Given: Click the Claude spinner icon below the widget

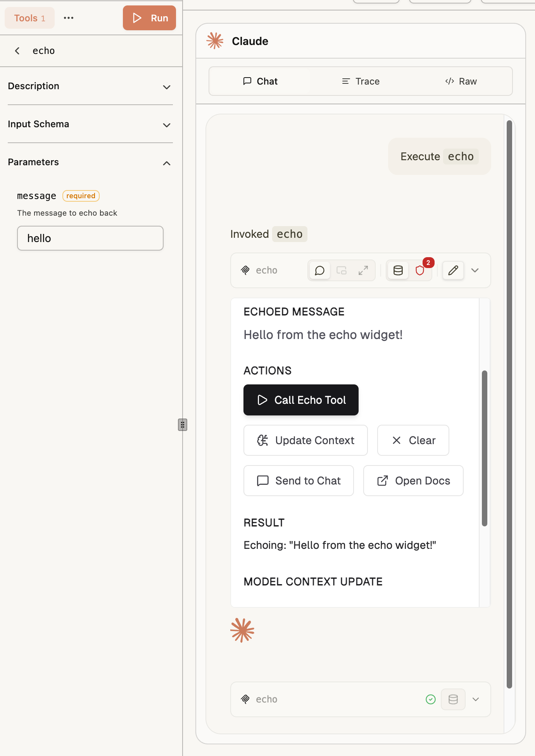Looking at the screenshot, I should [x=242, y=630].
